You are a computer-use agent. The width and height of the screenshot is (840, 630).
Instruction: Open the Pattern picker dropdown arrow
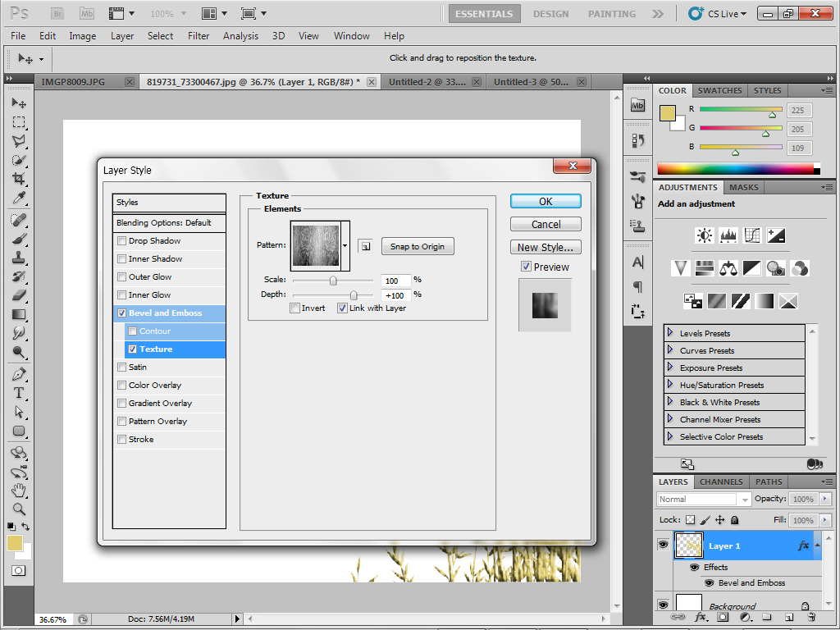pyautogui.click(x=345, y=245)
